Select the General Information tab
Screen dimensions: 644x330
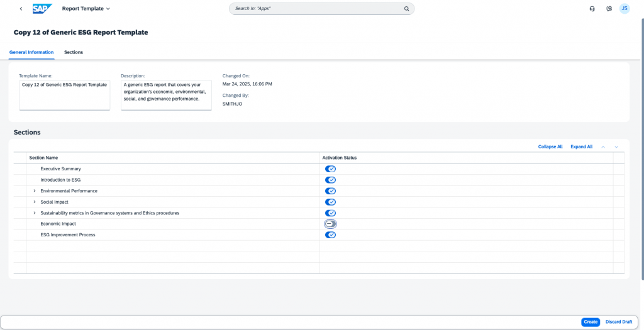tap(31, 53)
